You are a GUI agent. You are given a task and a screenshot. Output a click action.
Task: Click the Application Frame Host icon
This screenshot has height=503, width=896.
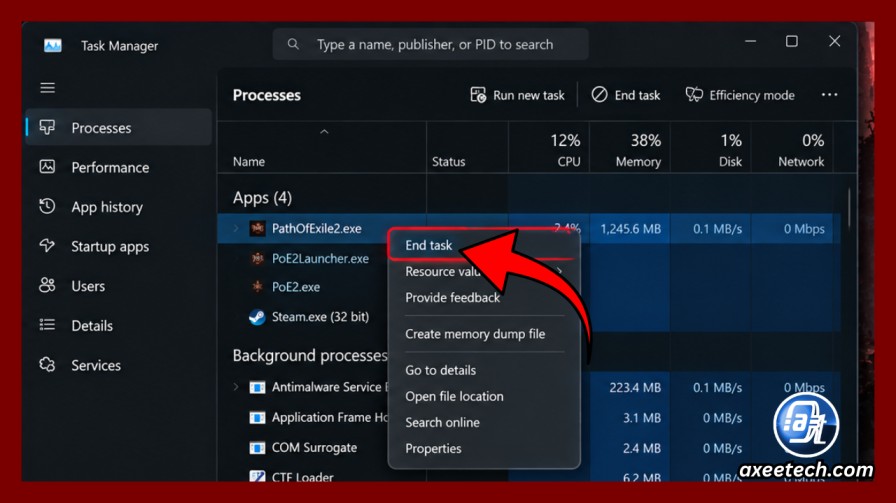coord(257,418)
